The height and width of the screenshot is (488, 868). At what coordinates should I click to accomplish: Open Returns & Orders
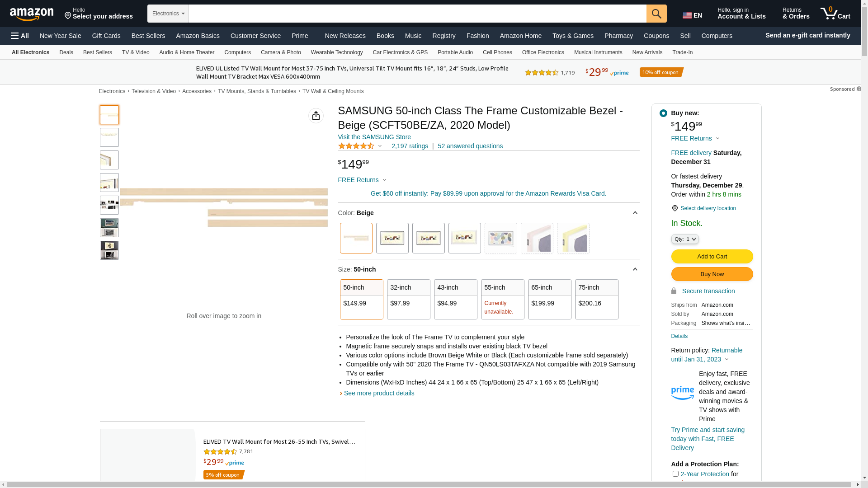[x=796, y=14]
